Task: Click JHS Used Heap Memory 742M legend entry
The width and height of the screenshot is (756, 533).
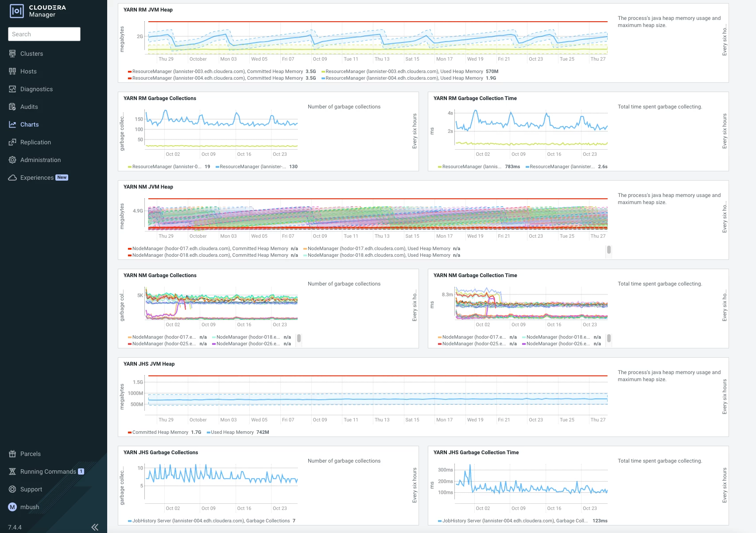Action: coord(238,432)
